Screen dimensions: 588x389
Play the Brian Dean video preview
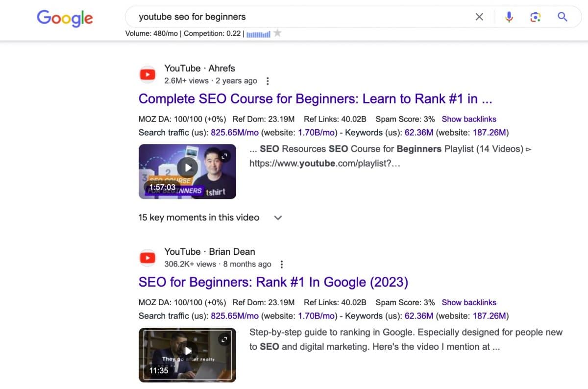coord(187,351)
